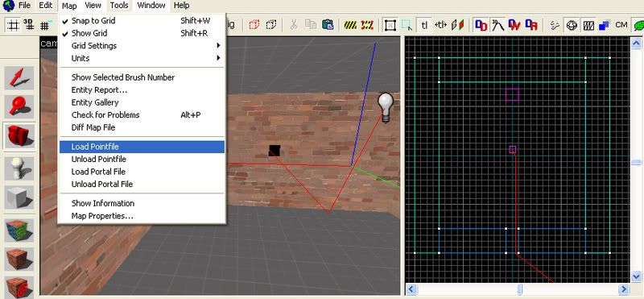This screenshot has height=299, width=644.
Task: Click the 2D view vertical scrollbar thumb
Action: 636,162
